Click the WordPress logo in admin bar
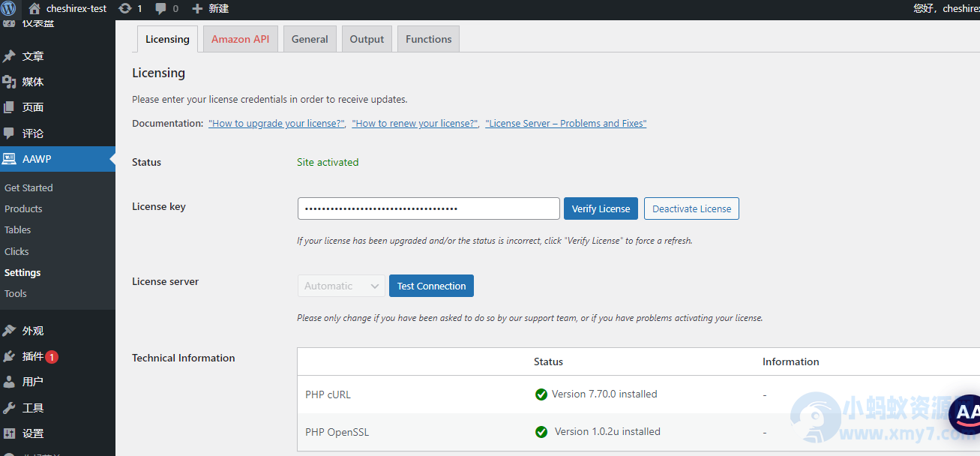Viewport: 980px width, 456px height. tap(8, 8)
